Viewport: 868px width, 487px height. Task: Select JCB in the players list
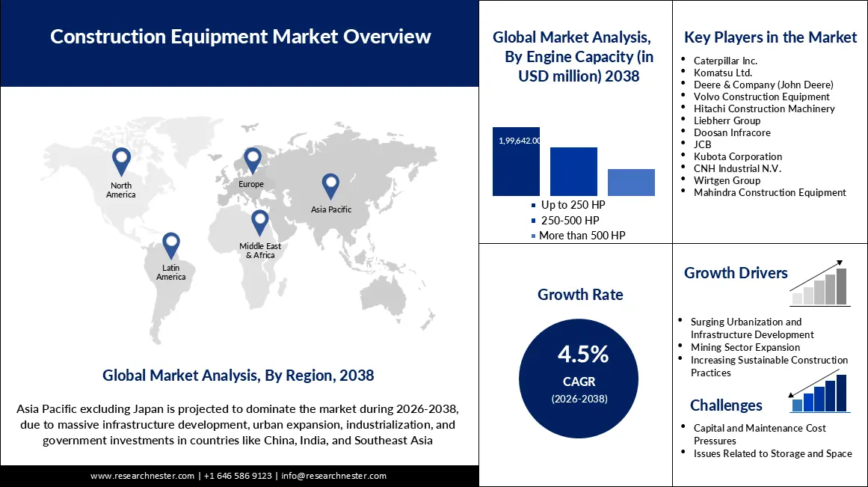tap(703, 144)
